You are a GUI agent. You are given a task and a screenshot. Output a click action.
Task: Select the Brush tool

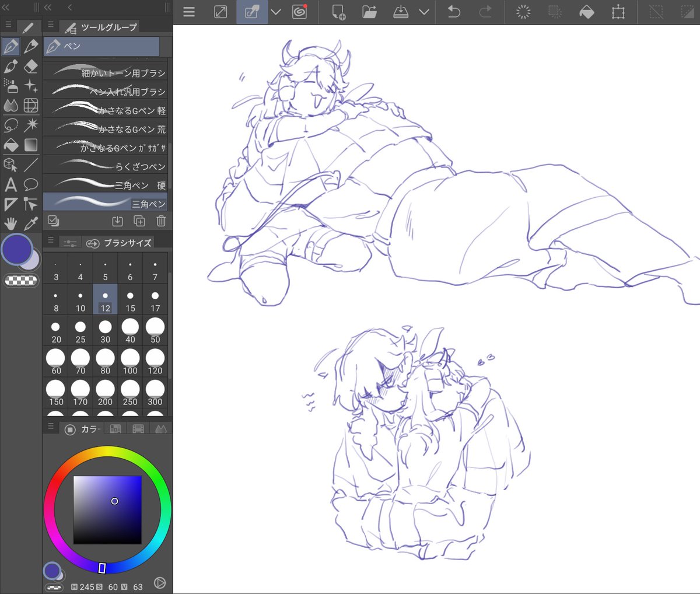[10, 67]
